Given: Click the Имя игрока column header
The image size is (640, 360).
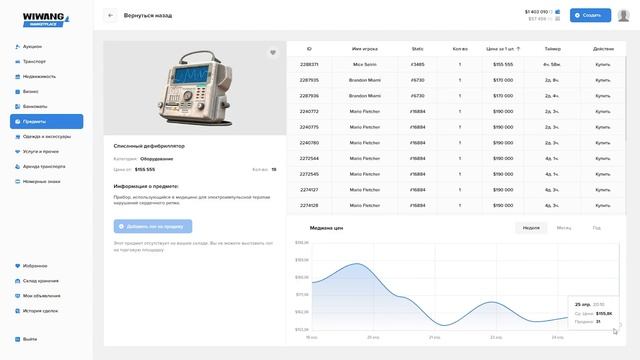Looking at the screenshot, I should pyautogui.click(x=364, y=49).
